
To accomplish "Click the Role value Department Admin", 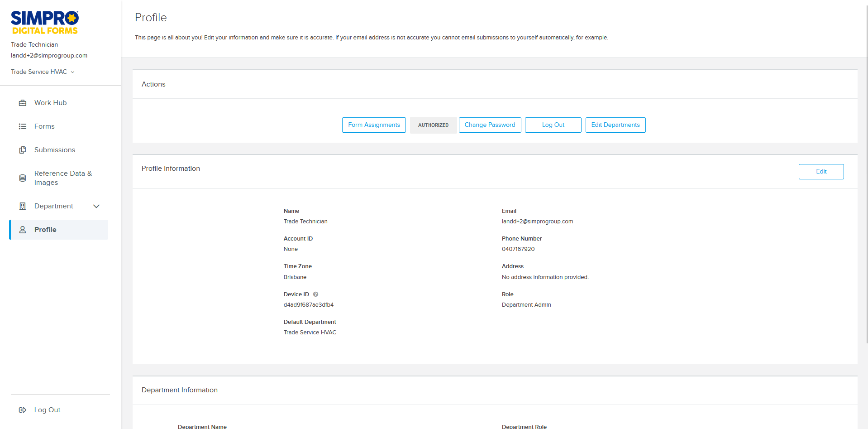I will pyautogui.click(x=526, y=305).
